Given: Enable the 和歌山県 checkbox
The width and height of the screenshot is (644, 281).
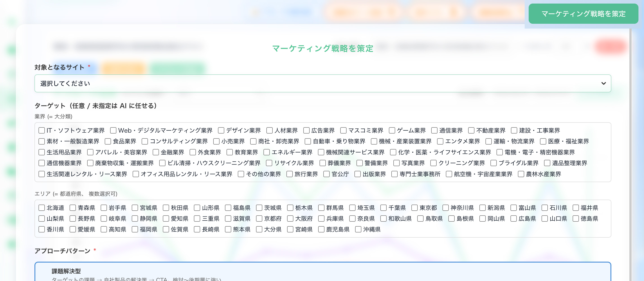Looking at the screenshot, I should pyautogui.click(x=383, y=219).
